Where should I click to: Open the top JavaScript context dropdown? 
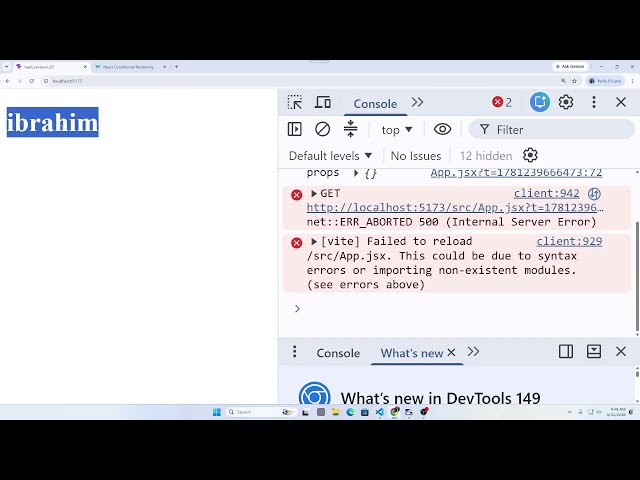coord(397,130)
